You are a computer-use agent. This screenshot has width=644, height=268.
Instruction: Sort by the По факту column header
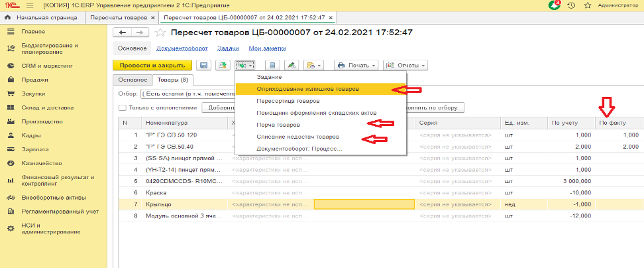tap(619, 123)
